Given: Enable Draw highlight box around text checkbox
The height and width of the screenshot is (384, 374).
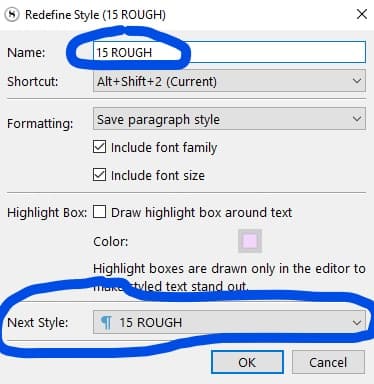Looking at the screenshot, I should coord(99,212).
